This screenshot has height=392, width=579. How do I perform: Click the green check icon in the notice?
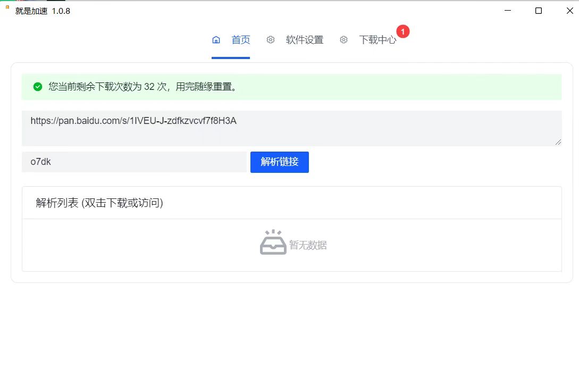point(38,87)
